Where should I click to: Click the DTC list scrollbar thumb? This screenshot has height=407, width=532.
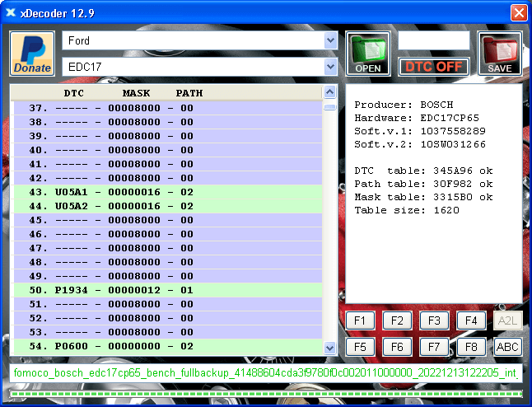(x=330, y=107)
